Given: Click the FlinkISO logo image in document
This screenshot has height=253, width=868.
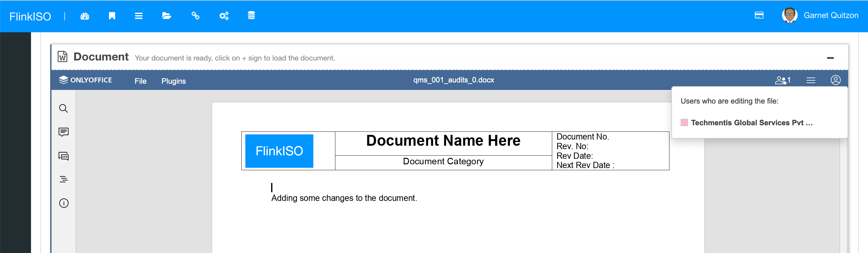Looking at the screenshot, I should click(279, 151).
